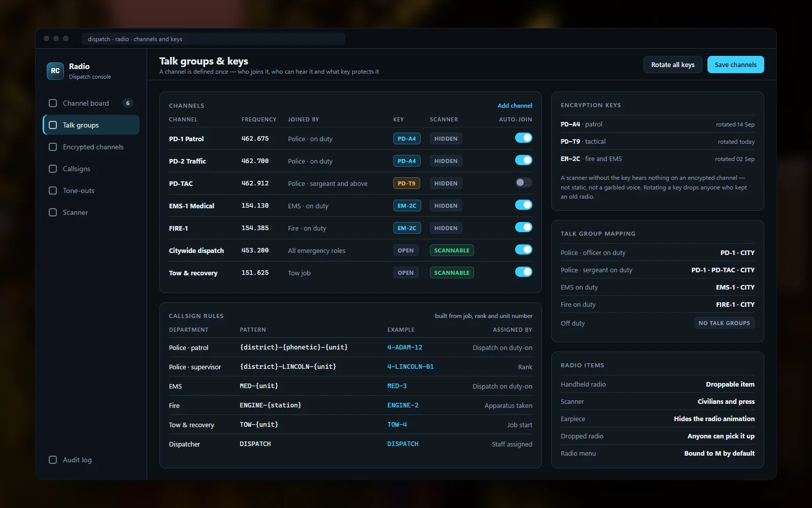Image resolution: width=812 pixels, height=508 pixels.
Task: Select the 462.675 frequency value
Action: click(255, 139)
